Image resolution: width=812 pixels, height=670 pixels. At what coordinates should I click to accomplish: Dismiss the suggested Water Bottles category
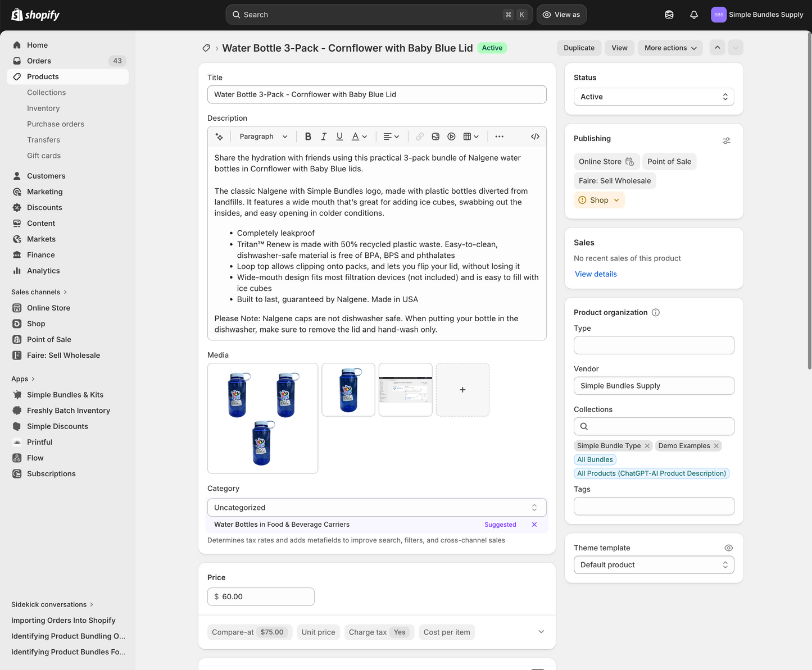pos(534,525)
